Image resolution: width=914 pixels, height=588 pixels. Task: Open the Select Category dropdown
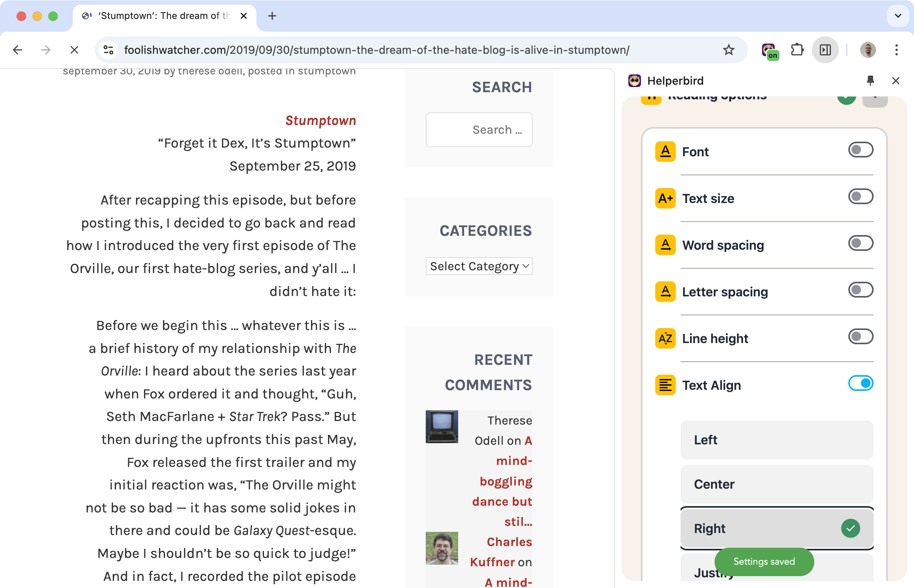tap(479, 266)
